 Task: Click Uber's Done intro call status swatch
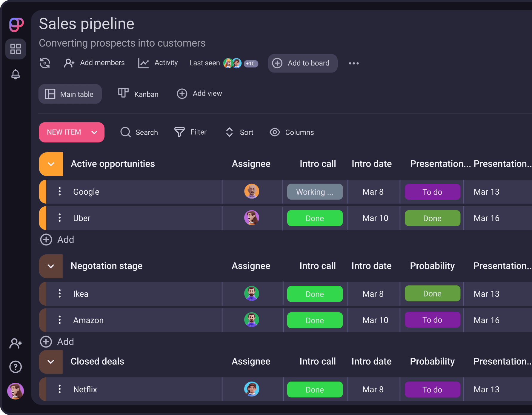tap(315, 218)
